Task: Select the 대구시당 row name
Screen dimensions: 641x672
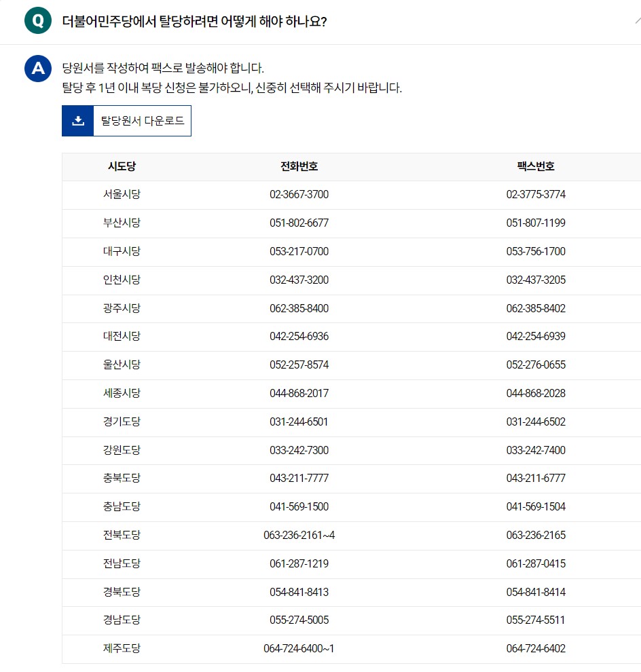Action: [x=122, y=251]
